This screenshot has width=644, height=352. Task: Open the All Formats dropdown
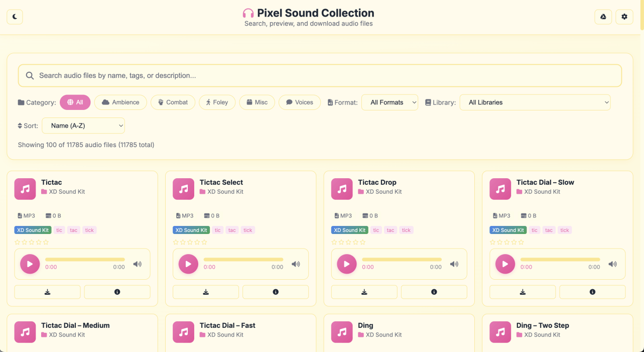pos(390,102)
